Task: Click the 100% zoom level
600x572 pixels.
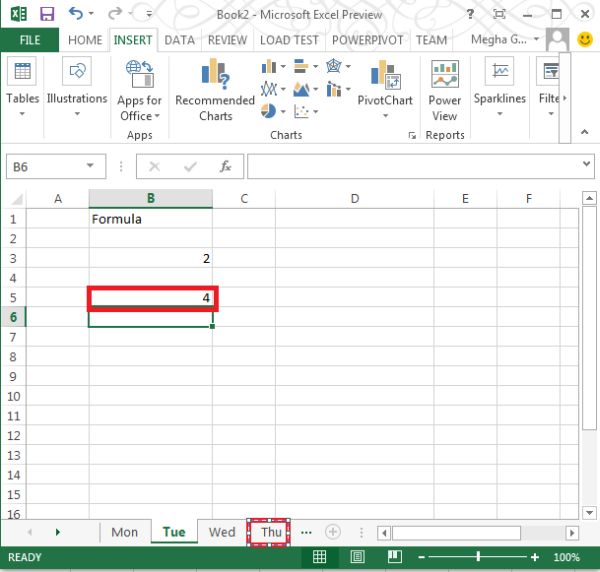Action: click(566, 557)
